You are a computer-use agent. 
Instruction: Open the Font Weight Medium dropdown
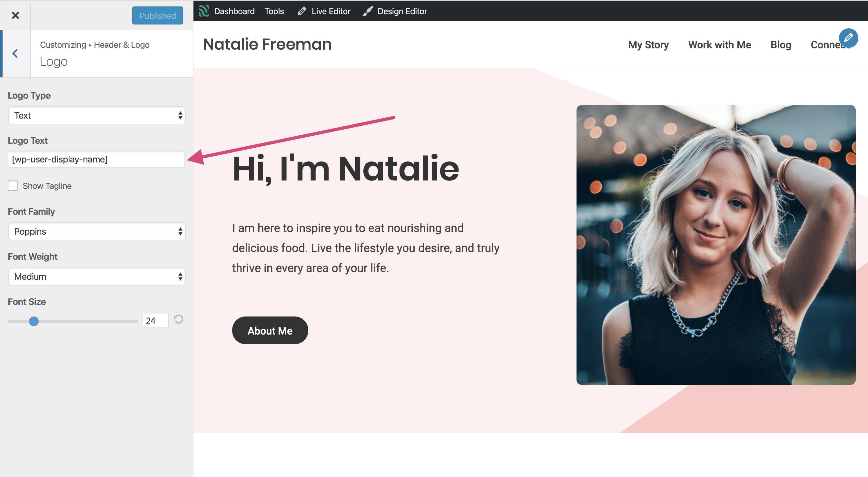pyautogui.click(x=97, y=277)
